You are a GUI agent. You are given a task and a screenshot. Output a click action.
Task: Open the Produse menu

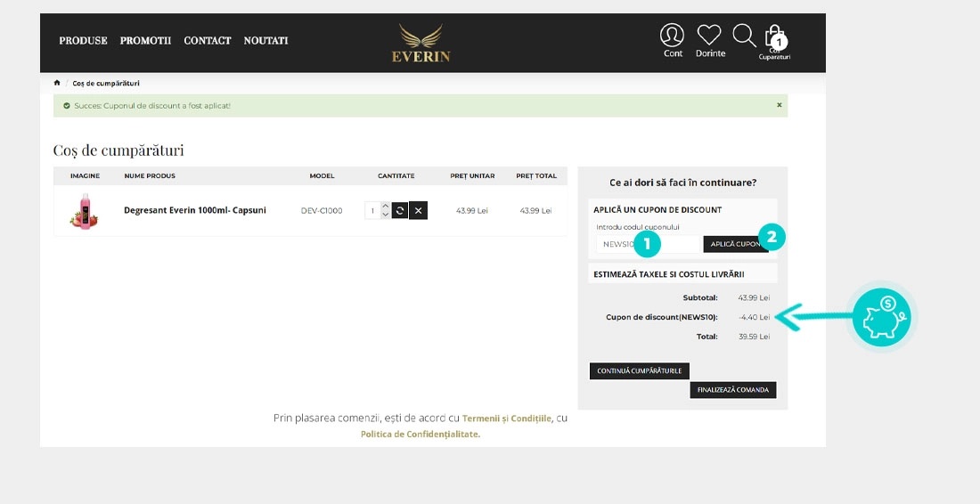pyautogui.click(x=83, y=40)
